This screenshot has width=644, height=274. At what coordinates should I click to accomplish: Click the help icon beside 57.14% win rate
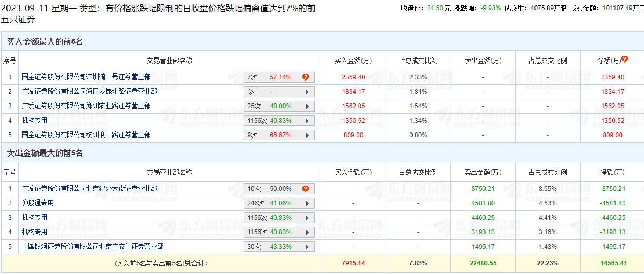[x=306, y=77]
